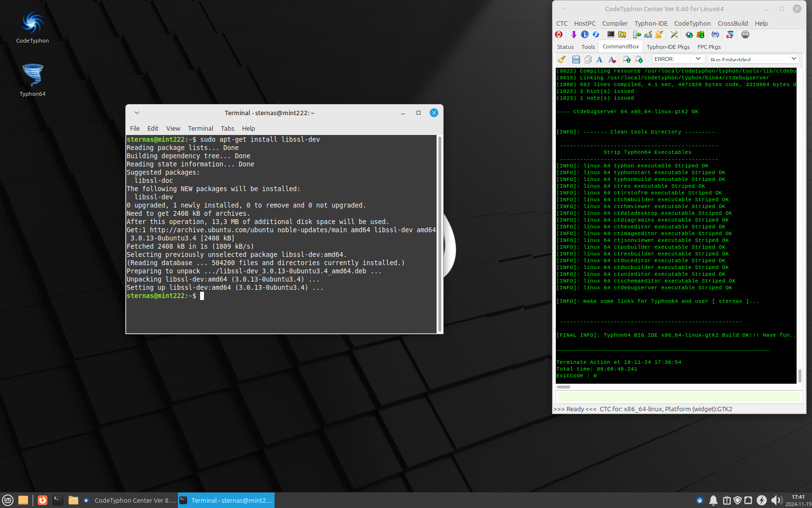This screenshot has width=812, height=508.
Task: Click the red power/exit icon in CodeTyphon toolbar
Action: point(559,34)
